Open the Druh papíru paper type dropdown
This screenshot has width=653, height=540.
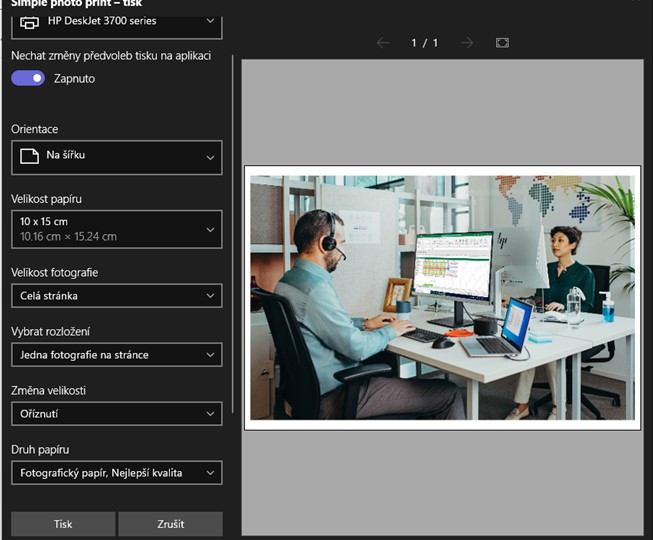(117, 473)
